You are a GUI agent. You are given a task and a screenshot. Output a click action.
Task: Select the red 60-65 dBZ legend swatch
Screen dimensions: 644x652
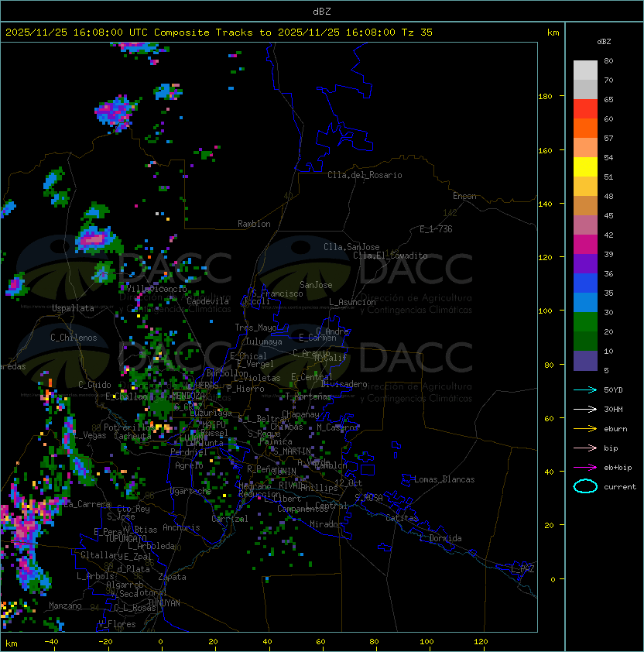click(585, 109)
